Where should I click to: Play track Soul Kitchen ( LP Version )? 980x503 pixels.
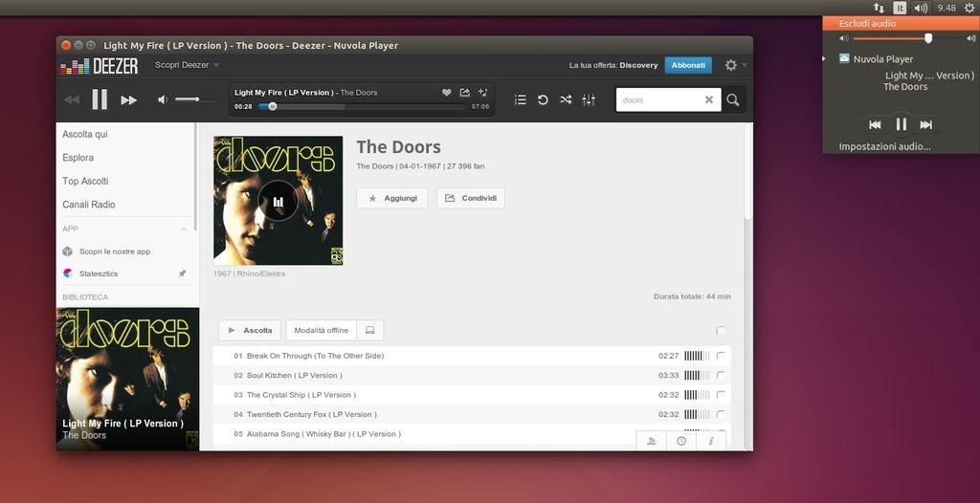click(295, 376)
